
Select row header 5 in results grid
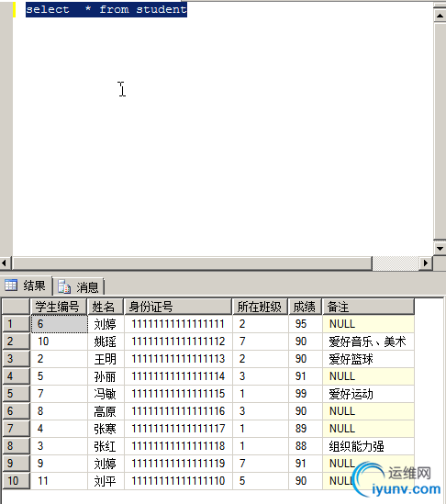(x=17, y=394)
